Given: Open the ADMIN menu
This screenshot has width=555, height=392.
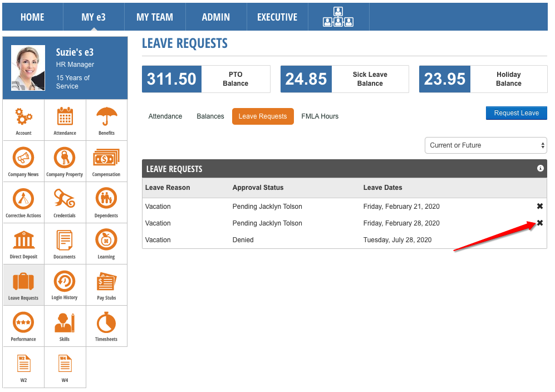Looking at the screenshot, I should pos(215,17).
